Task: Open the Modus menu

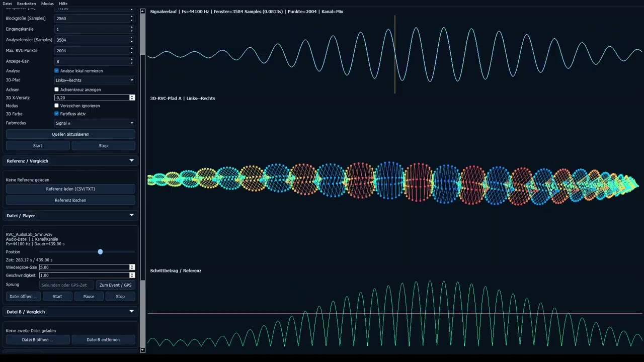Action: [x=47, y=4]
